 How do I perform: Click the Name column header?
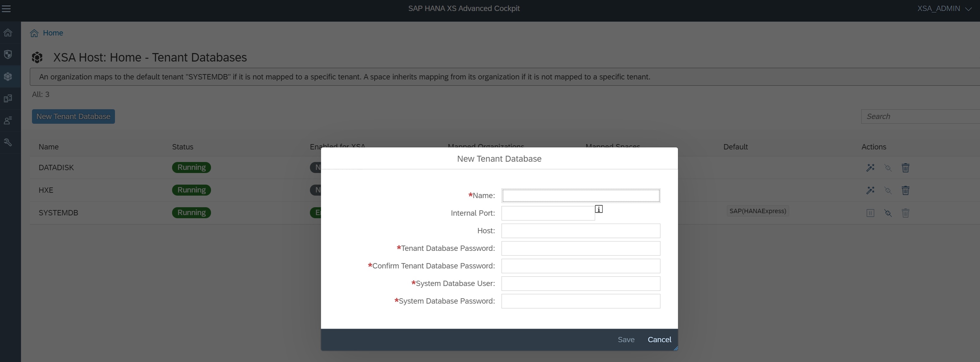[48, 147]
